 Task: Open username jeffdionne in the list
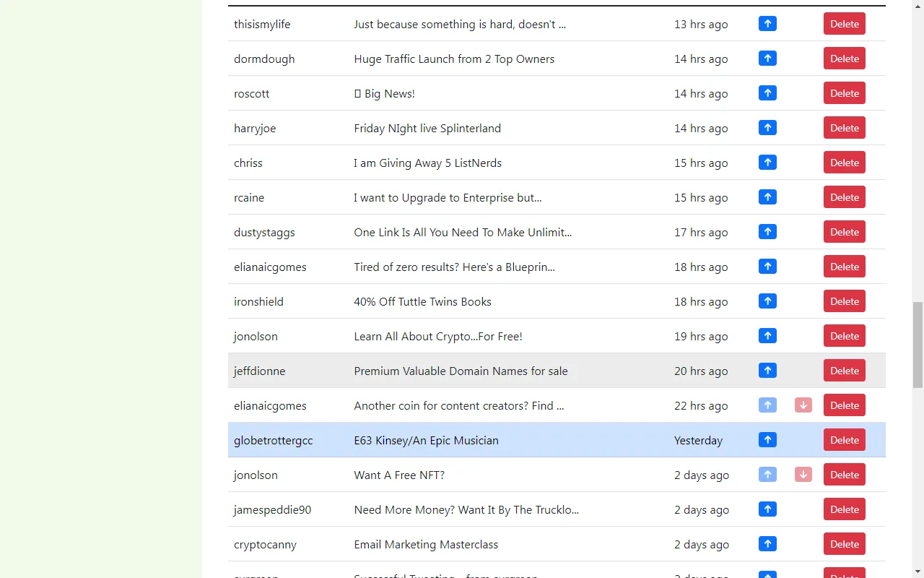[x=259, y=371]
